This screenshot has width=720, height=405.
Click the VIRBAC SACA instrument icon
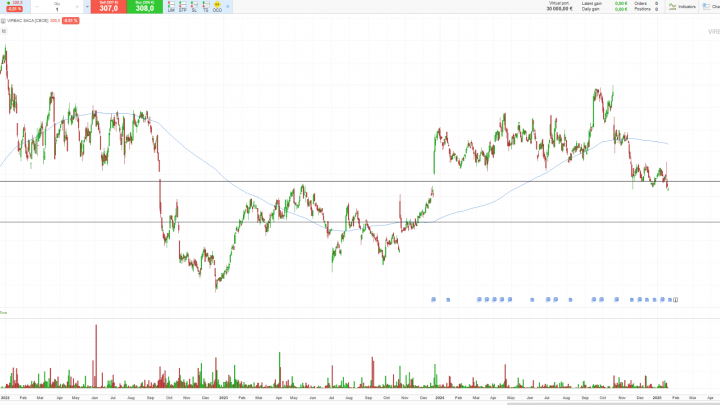(x=4, y=20)
